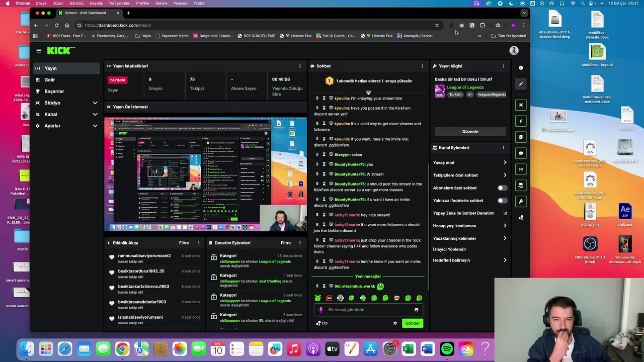The height and width of the screenshot is (362, 644).
Task: Click the Kick logo
Action: (x=61, y=50)
